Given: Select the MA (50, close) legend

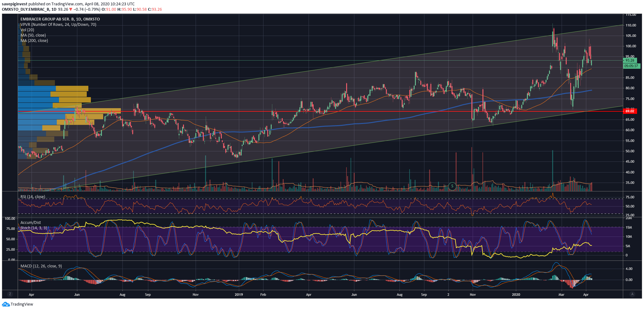Looking at the screenshot, I should [x=33, y=35].
